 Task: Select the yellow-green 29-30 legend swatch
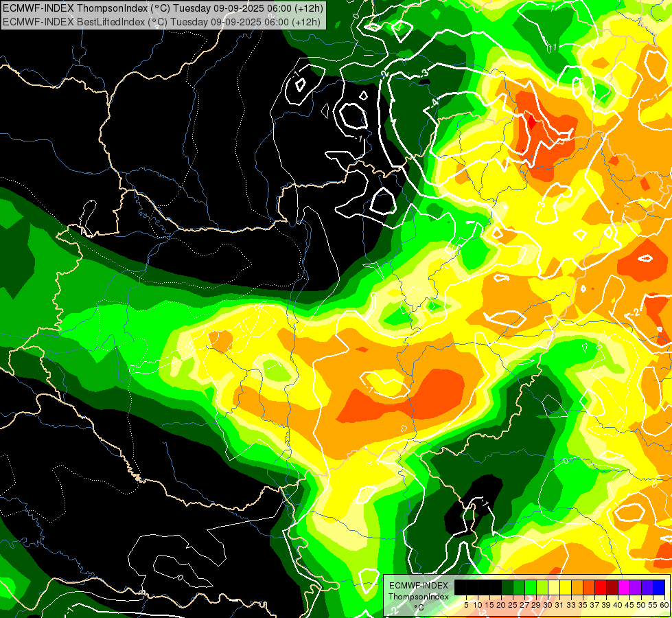[x=542, y=587]
